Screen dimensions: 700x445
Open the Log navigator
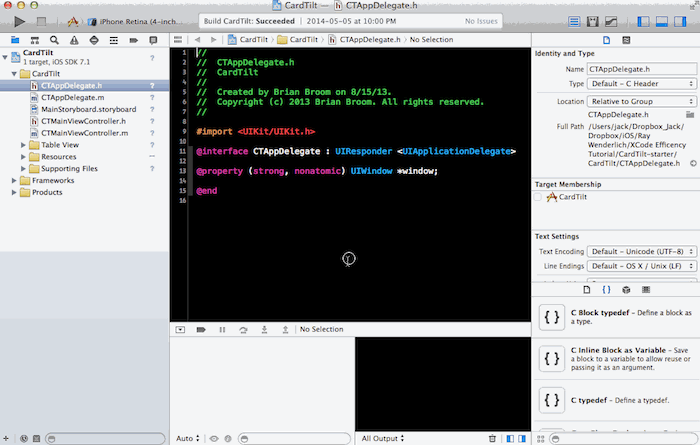pyautogui.click(x=153, y=40)
